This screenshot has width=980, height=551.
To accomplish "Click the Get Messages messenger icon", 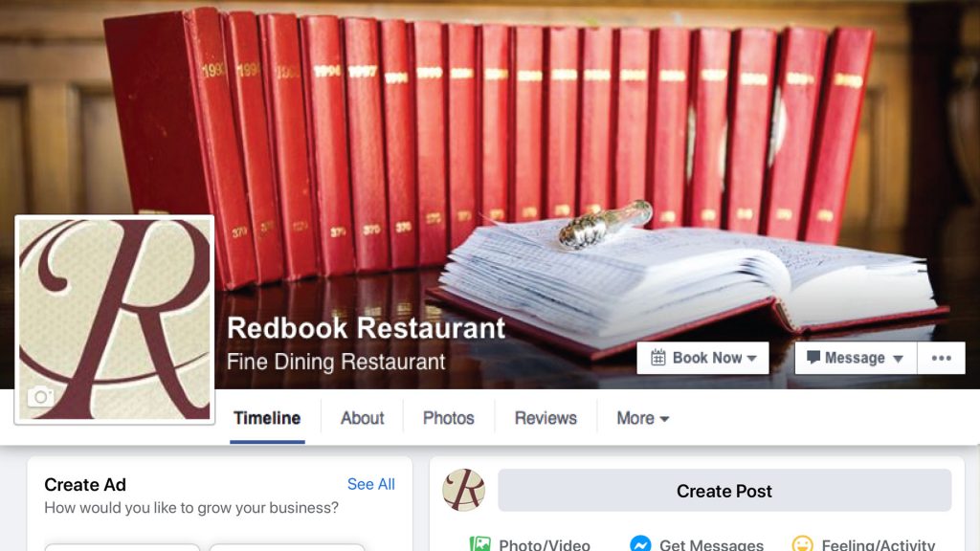I will (640, 544).
